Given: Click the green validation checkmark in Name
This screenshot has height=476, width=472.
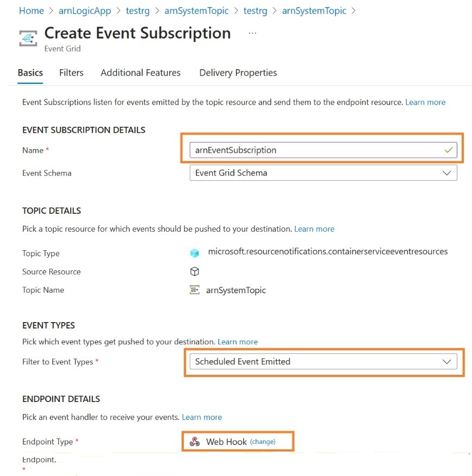Looking at the screenshot, I should (449, 150).
